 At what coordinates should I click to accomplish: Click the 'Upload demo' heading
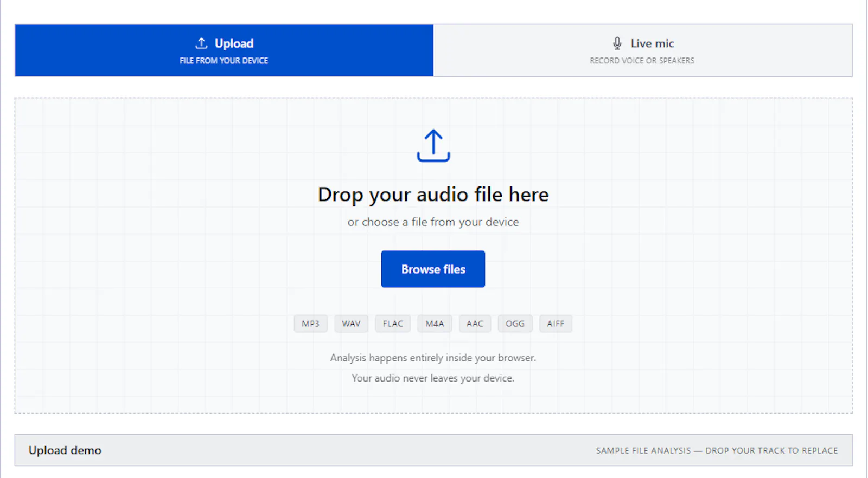[x=65, y=450]
